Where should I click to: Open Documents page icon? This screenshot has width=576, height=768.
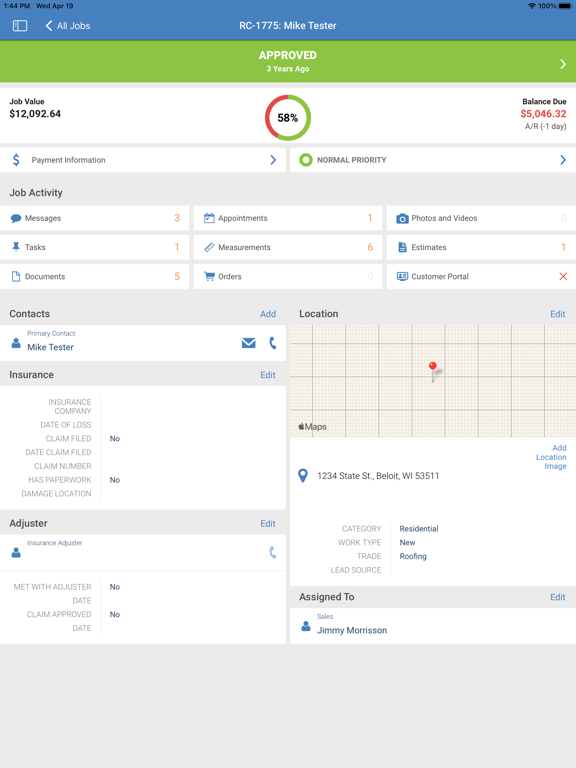[16, 276]
